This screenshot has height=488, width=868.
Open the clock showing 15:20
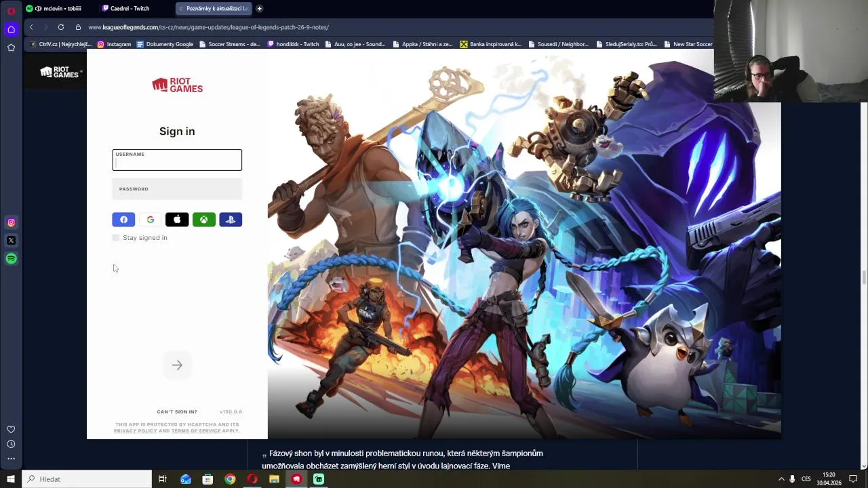829,479
